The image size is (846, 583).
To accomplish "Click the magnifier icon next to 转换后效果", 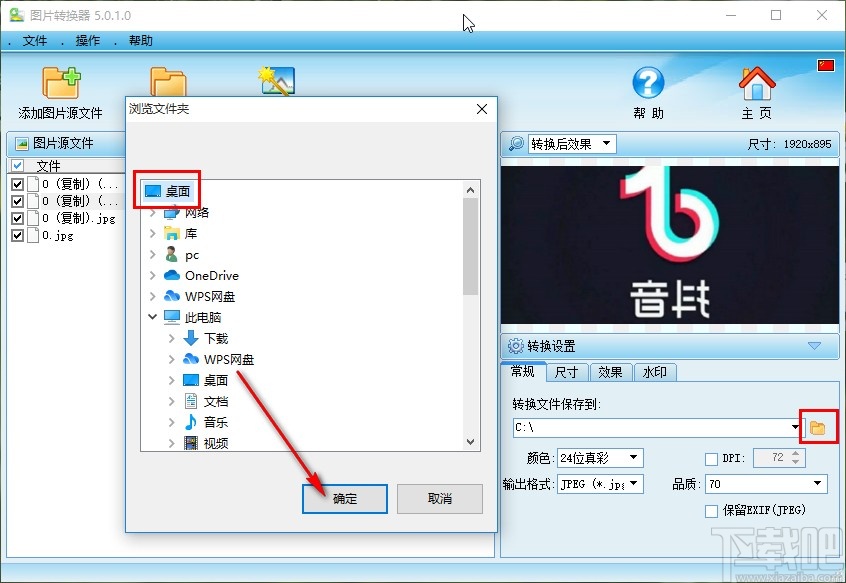I will (514, 143).
